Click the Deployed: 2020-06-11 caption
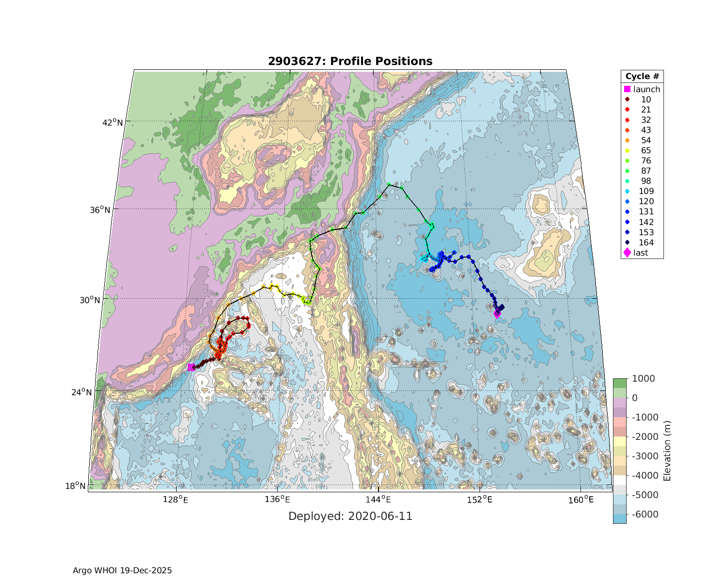 (350, 516)
